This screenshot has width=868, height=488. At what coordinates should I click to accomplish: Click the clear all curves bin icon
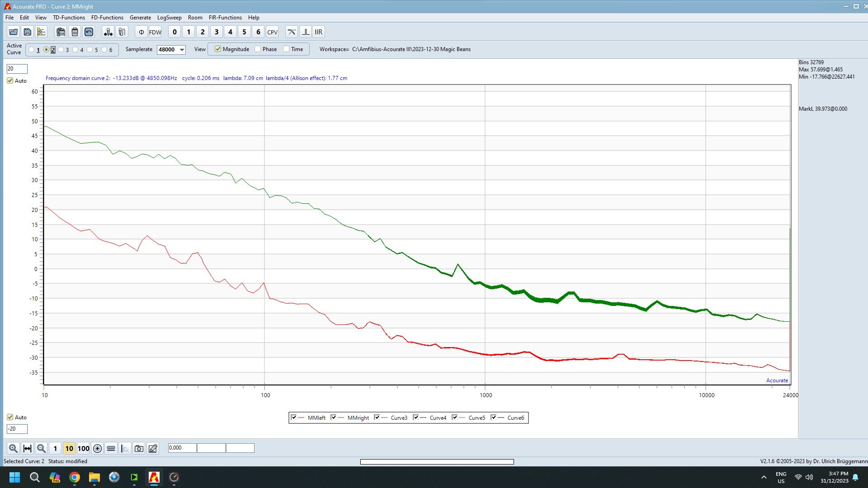61,32
